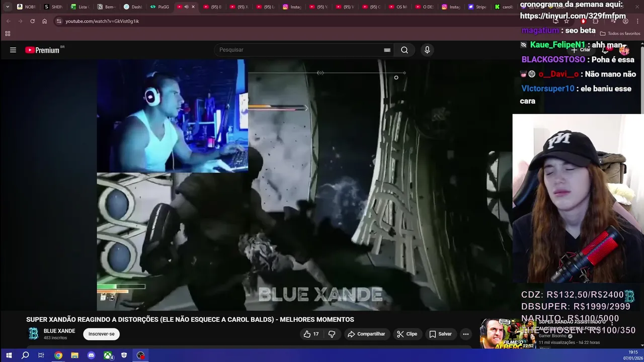
Task: Select the address bar URL
Action: 102,21
